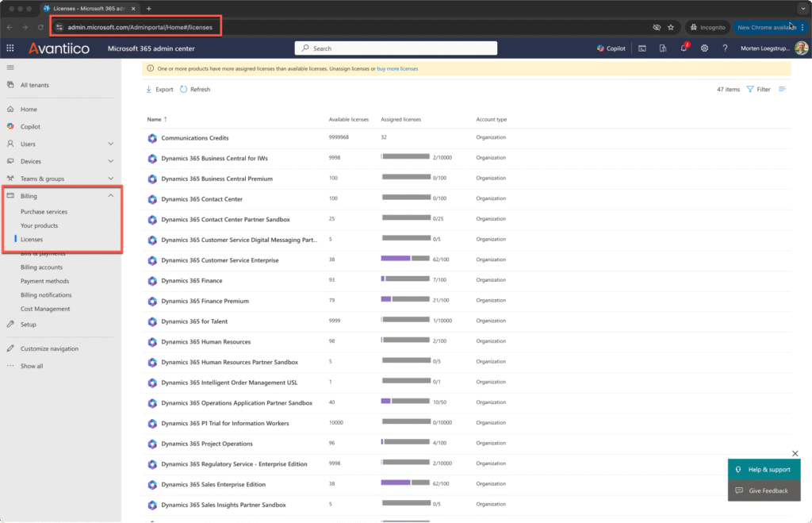812x523 pixels.
Task: Bookmark this page with the star icon
Action: coord(671,27)
